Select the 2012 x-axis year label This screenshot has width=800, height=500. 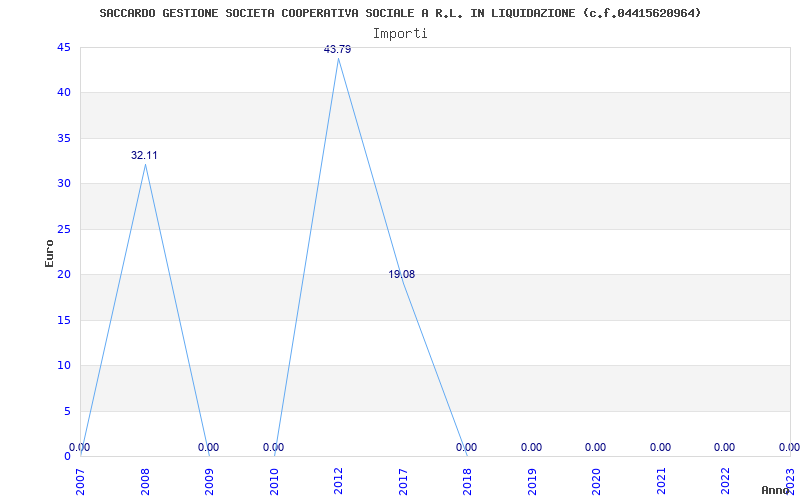[338, 482]
